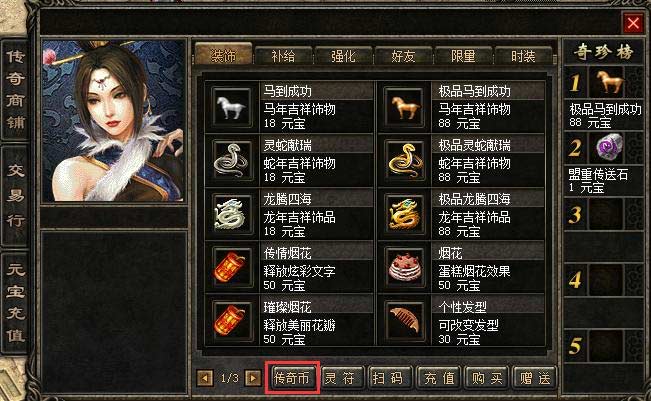Select the golden horse 极品马到成功 icon
Screen dimensions: 651x401
(x=405, y=107)
